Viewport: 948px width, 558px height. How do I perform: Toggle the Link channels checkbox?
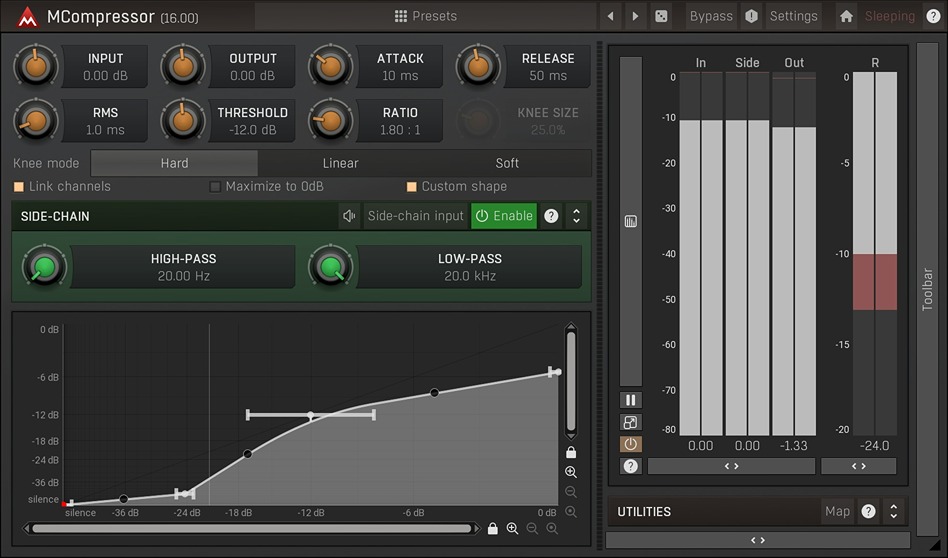point(19,187)
